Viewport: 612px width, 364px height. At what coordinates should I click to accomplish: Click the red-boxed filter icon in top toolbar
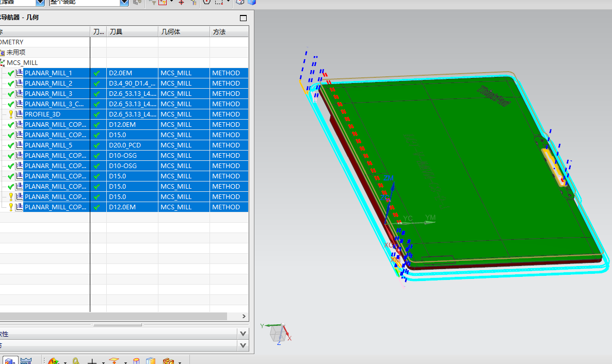(163, 2)
